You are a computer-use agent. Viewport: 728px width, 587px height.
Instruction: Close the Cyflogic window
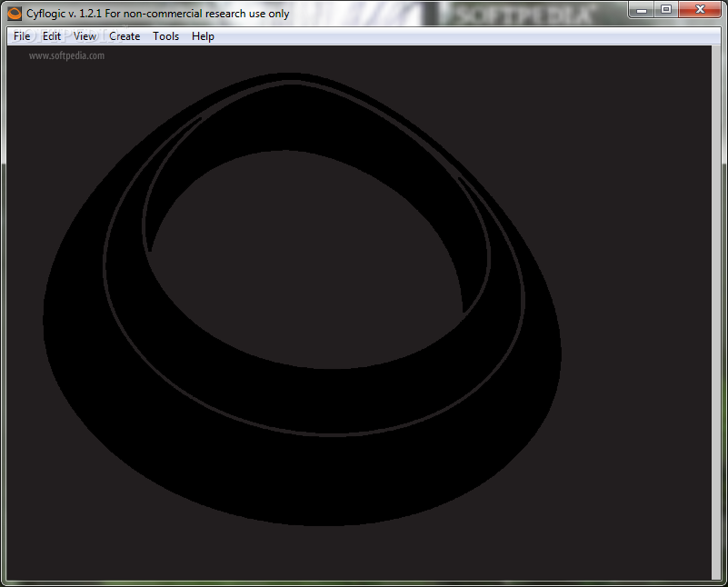[700, 9]
